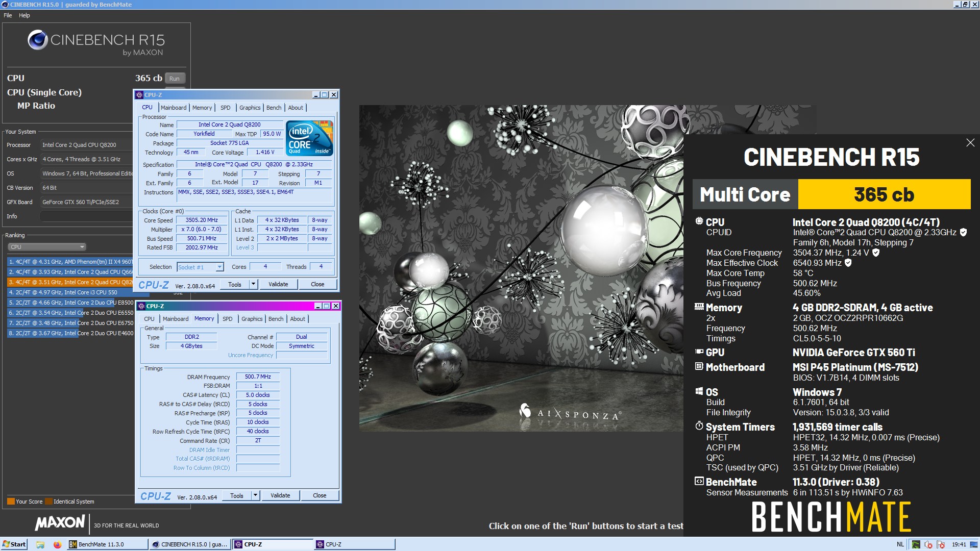Select ranking entry 4C/4T @ 3.93 GHz Q66
Viewport: 980px width, 551px height.
click(x=70, y=272)
